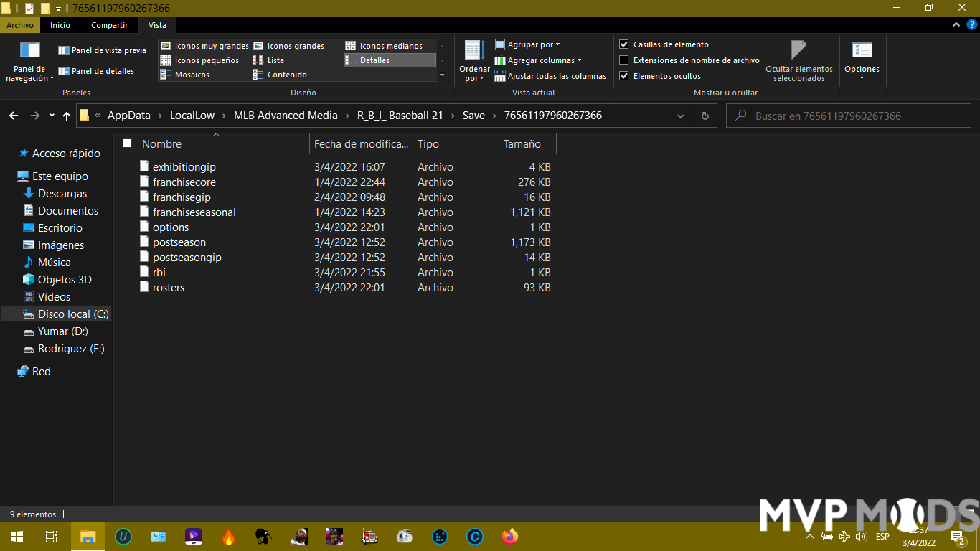Click Ocultar elementos seleccionados

click(x=799, y=61)
